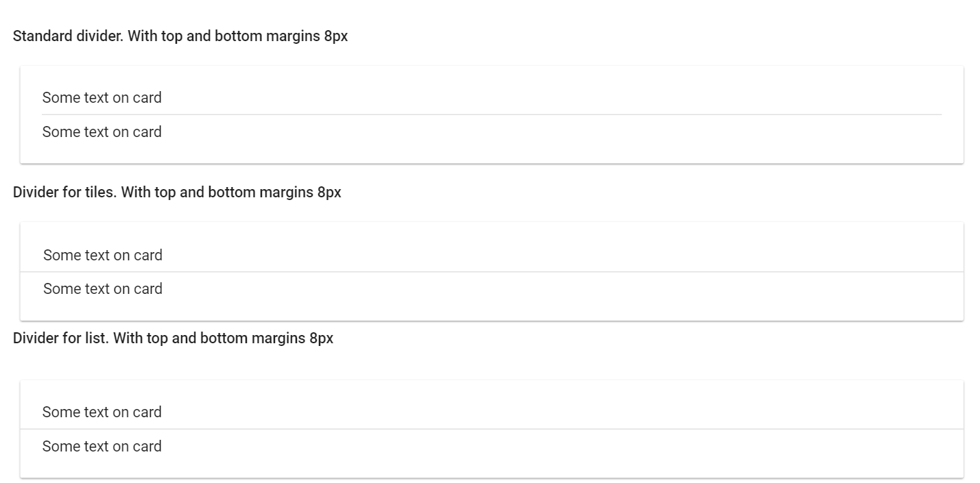Click the 'Divider for tiles' heading text
Image resolution: width=980 pixels, height=483 pixels.
(177, 193)
